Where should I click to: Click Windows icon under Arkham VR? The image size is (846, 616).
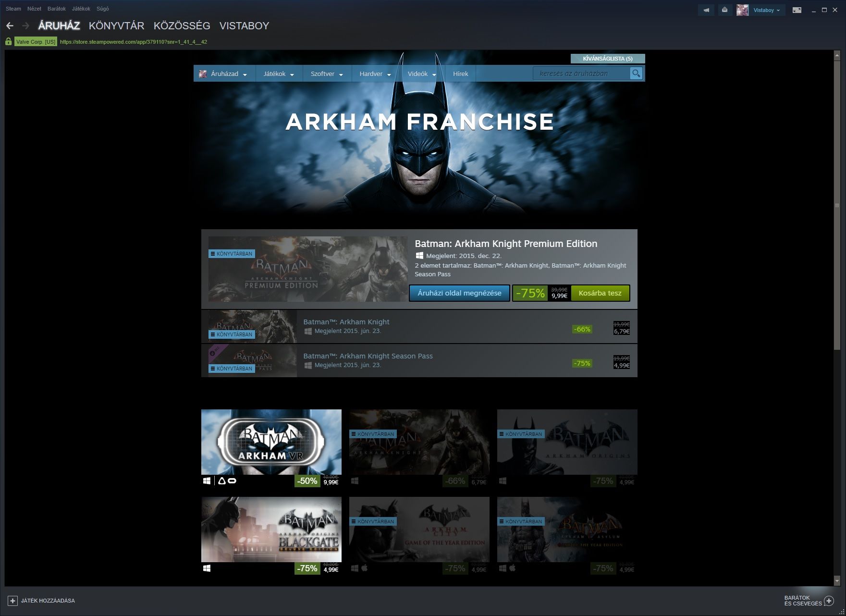click(x=207, y=480)
